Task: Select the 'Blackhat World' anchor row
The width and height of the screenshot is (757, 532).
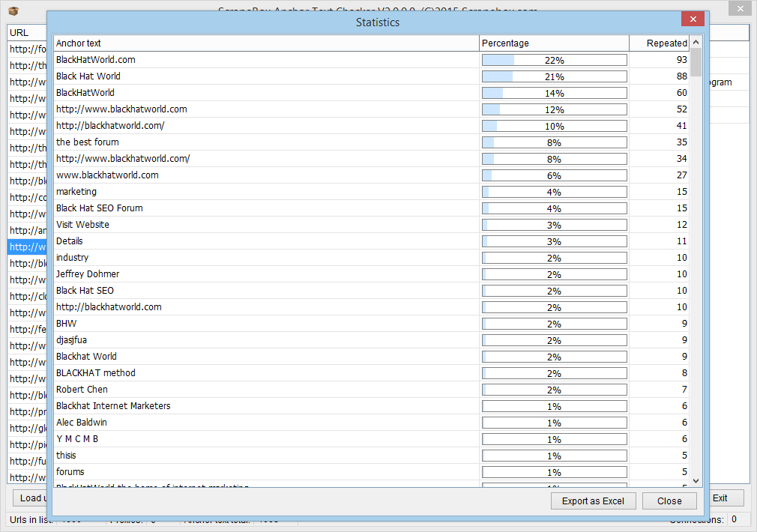Action: click(x=371, y=356)
